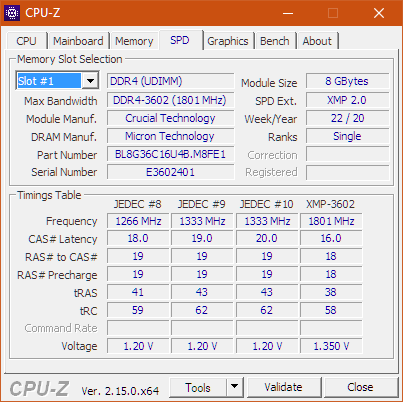Screen dimensions: 403x402
Task: Click the Memory Slot Selection group label
Action: pyautogui.click(x=70, y=59)
